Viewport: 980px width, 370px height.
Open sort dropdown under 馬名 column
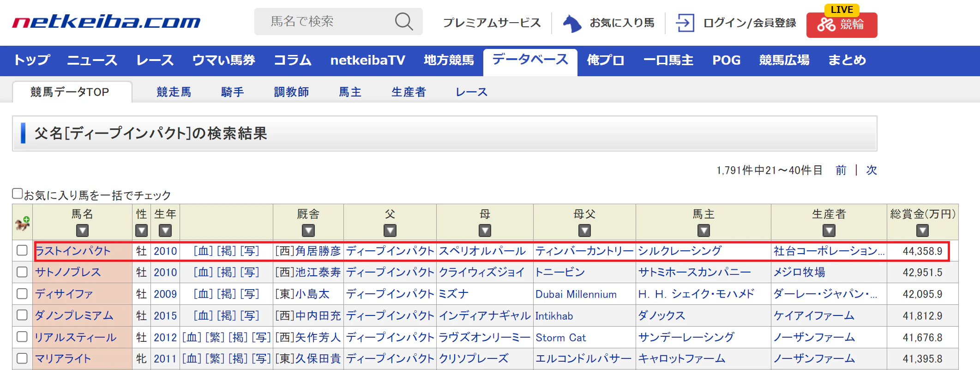tap(82, 230)
